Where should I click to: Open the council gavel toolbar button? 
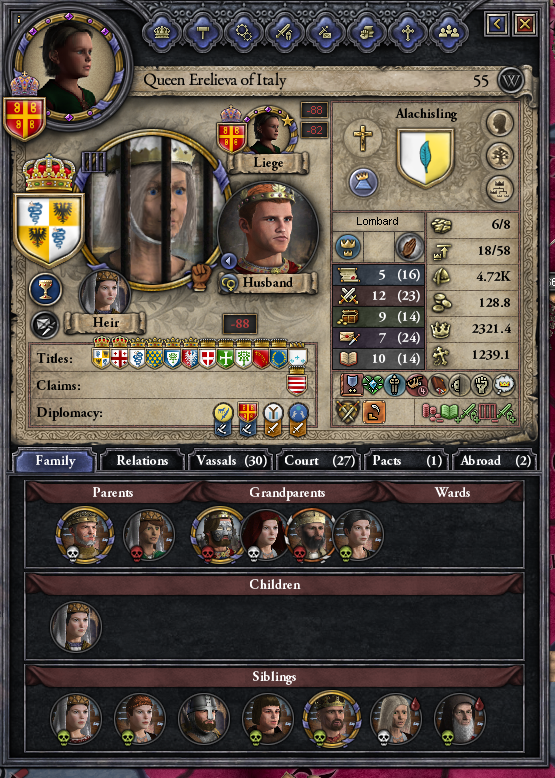coord(202,33)
